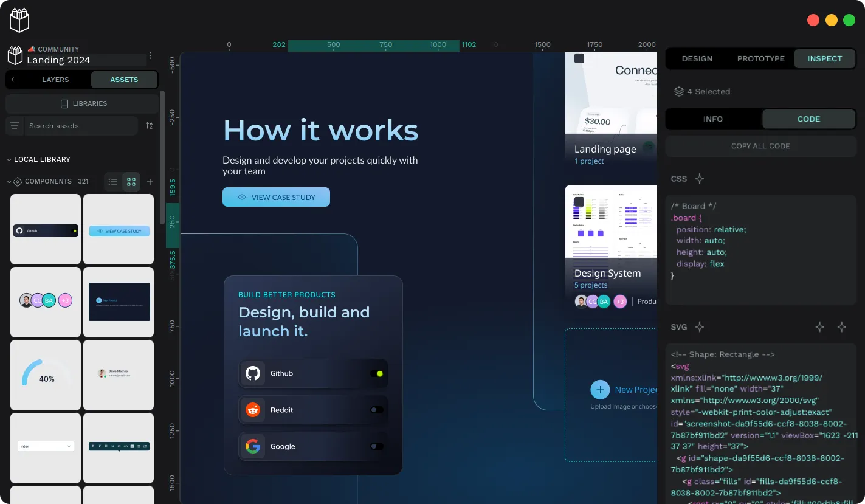
Task: Toggle the Github switch off
Action: point(377,373)
